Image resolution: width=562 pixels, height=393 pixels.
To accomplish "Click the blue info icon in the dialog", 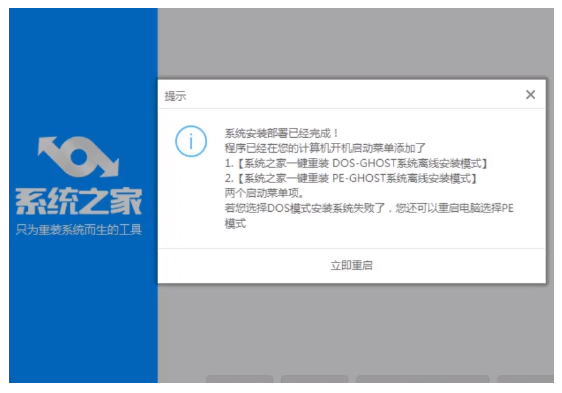I will pyautogui.click(x=191, y=141).
